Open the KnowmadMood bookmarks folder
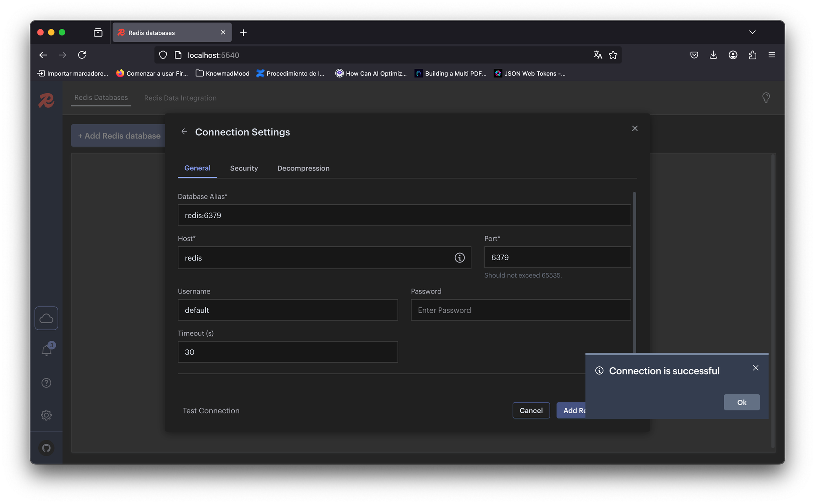Image resolution: width=815 pixels, height=504 pixels. pos(222,73)
